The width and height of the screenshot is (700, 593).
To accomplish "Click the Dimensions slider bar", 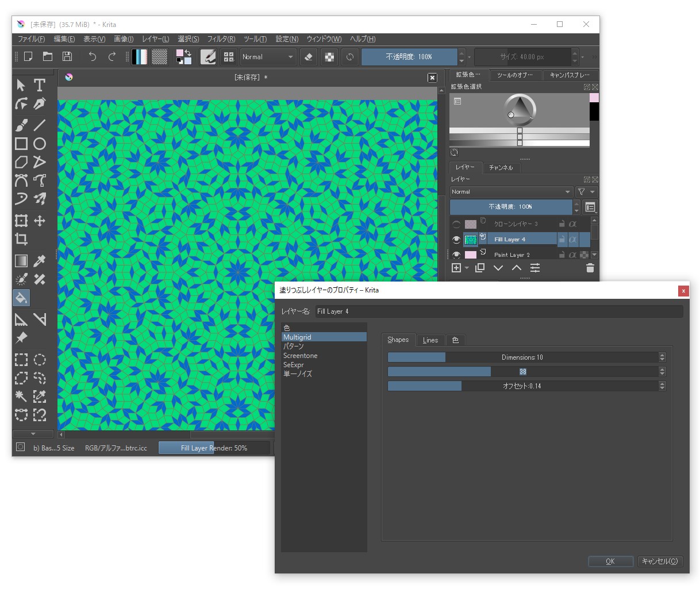I will pos(522,357).
